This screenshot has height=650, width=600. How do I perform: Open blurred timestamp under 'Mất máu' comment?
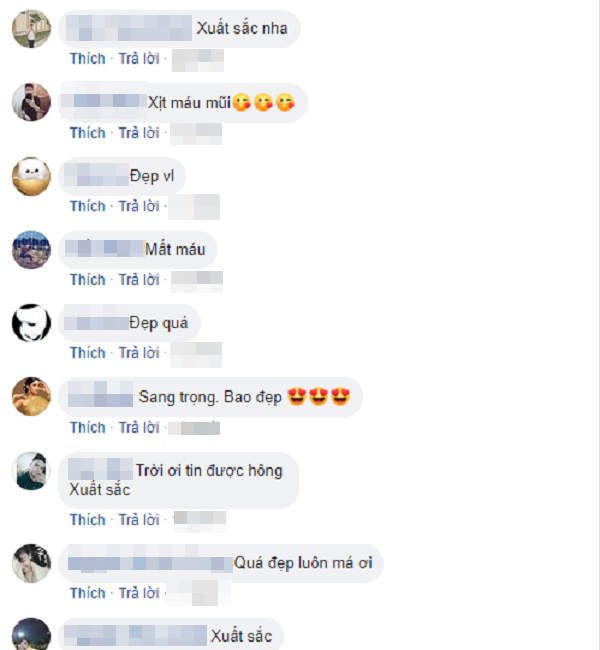[197, 281]
